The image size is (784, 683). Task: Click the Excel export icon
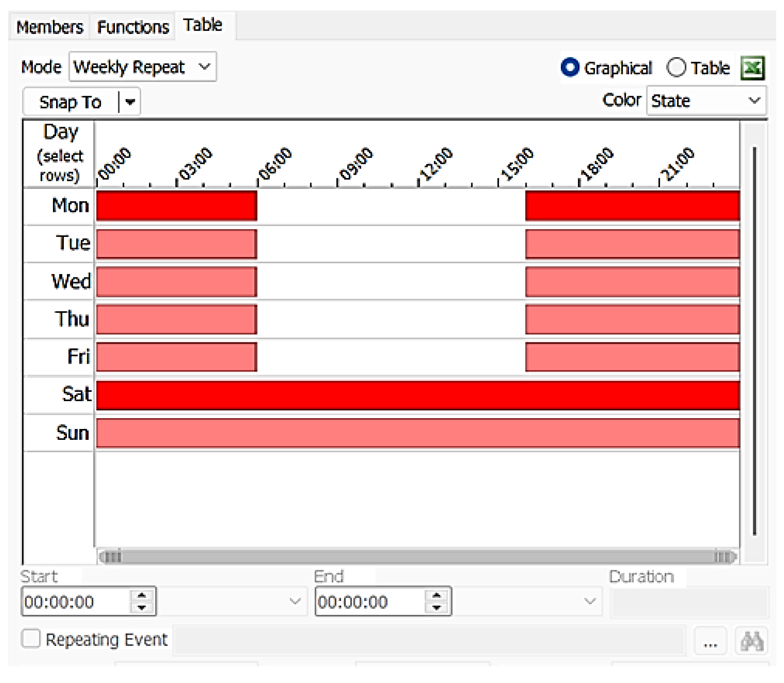click(x=752, y=68)
